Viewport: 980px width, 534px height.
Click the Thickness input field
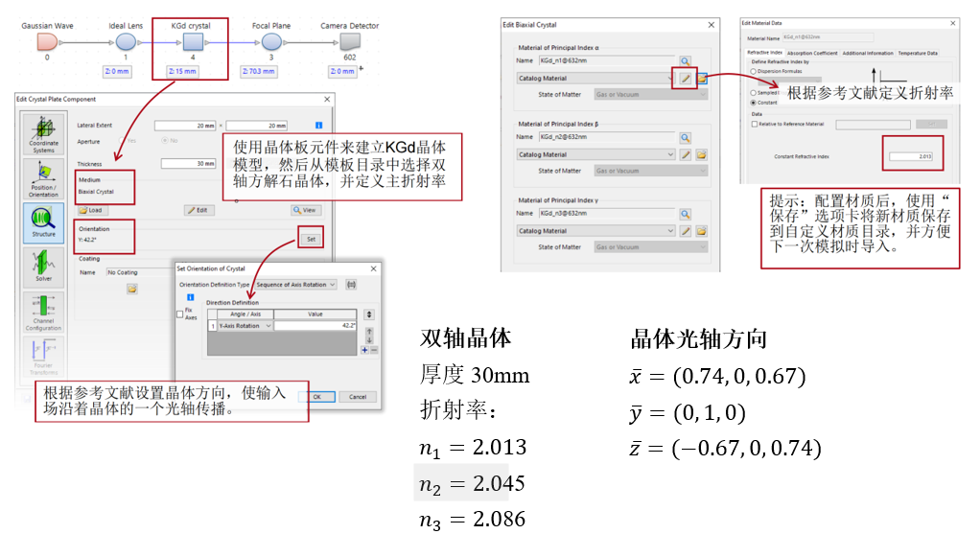pyautogui.click(x=188, y=164)
